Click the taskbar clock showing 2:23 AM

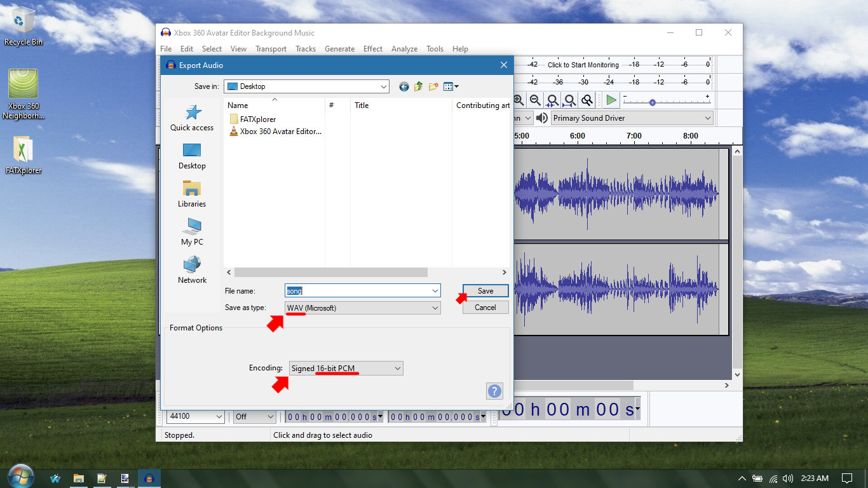(815, 478)
